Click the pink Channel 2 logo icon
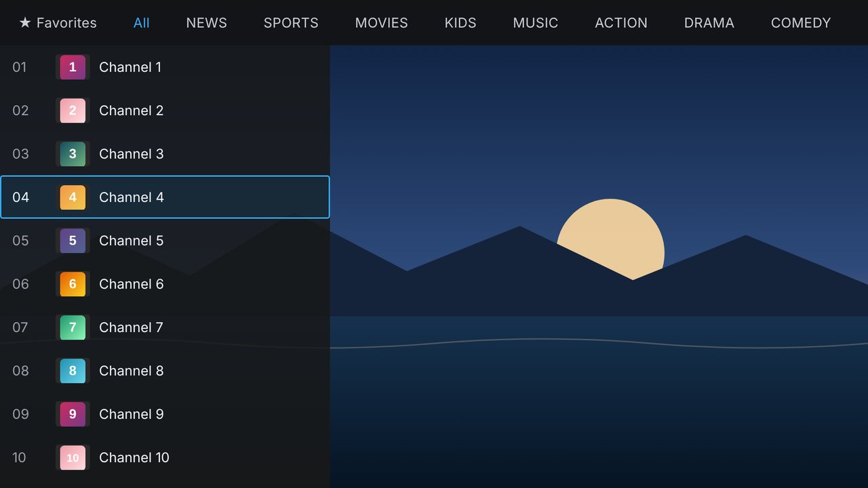 pos(73,110)
